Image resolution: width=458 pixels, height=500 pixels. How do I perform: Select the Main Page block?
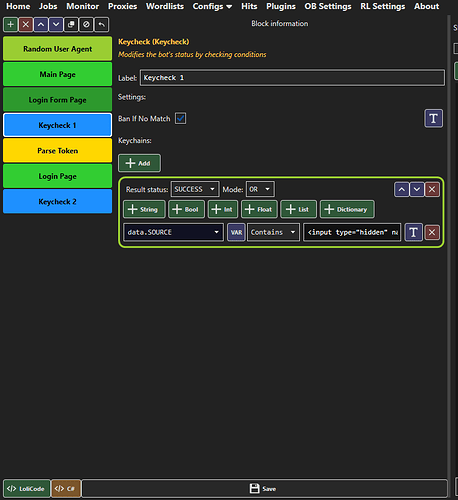point(57,74)
